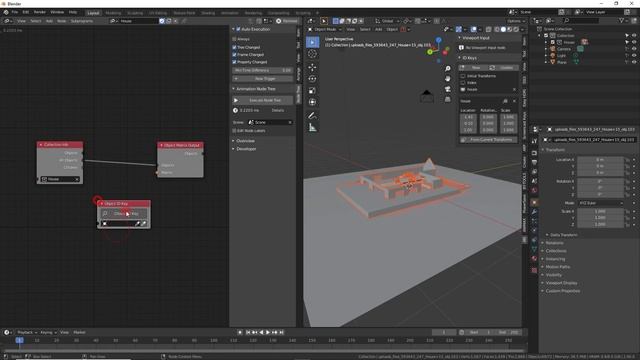The image size is (640, 360).
Task: Select the Transform tool in viewport toolbar
Action: 312,102
